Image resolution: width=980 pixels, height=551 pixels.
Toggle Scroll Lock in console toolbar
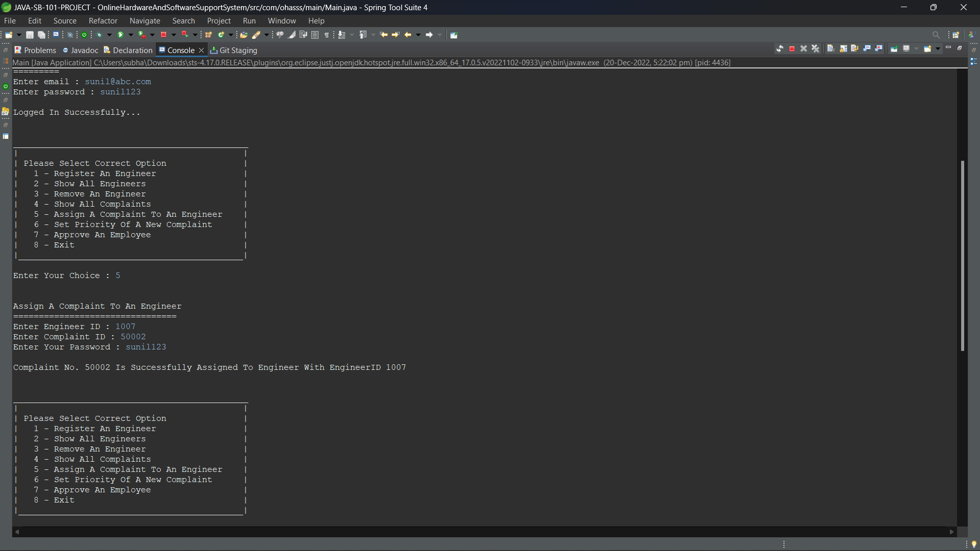pyautogui.click(x=843, y=48)
